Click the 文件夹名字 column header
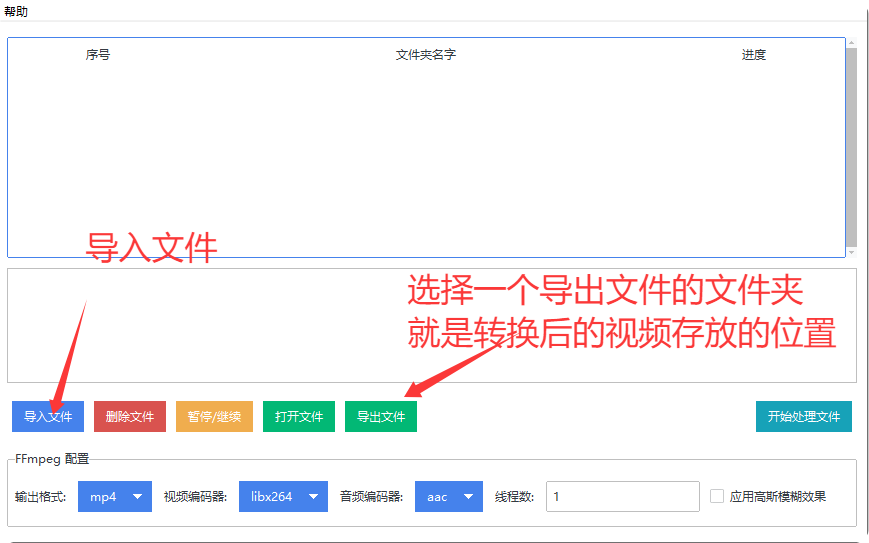This screenshot has width=869, height=543. pyautogui.click(x=426, y=54)
